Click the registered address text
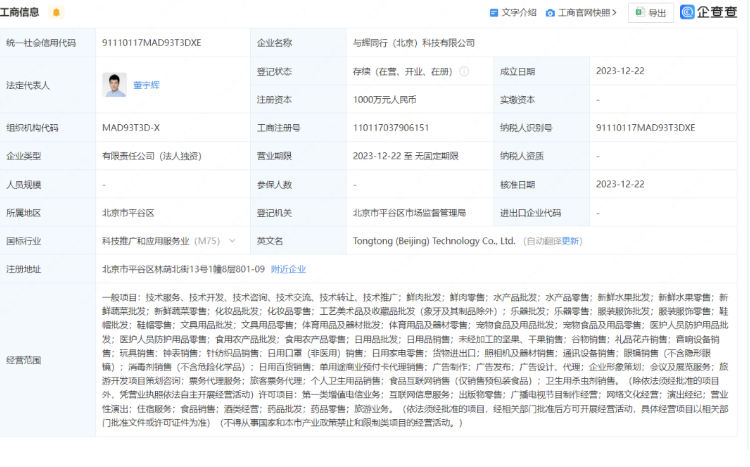Viewport: 750px width, 467px height. pyautogui.click(x=184, y=269)
